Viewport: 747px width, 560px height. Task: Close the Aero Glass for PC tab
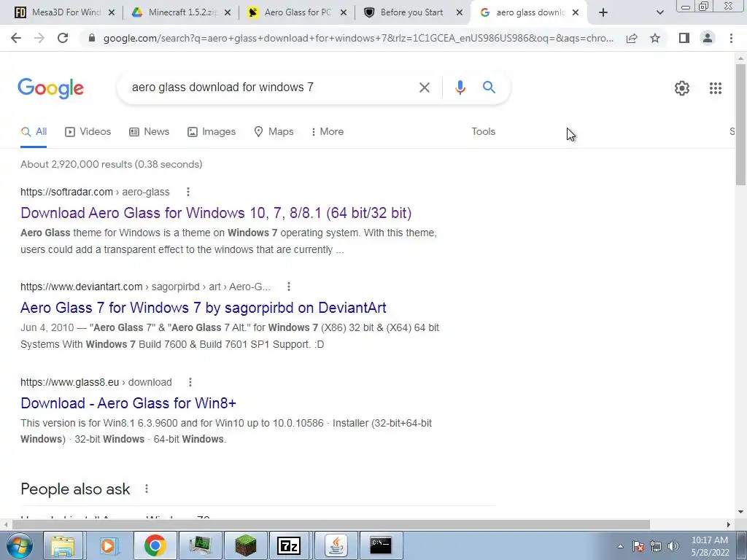click(344, 13)
